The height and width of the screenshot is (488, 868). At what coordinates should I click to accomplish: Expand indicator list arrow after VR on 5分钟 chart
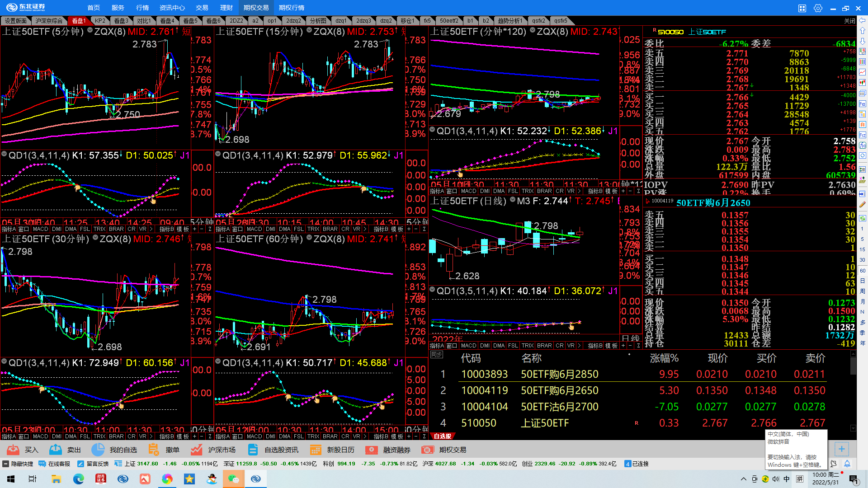click(x=151, y=229)
